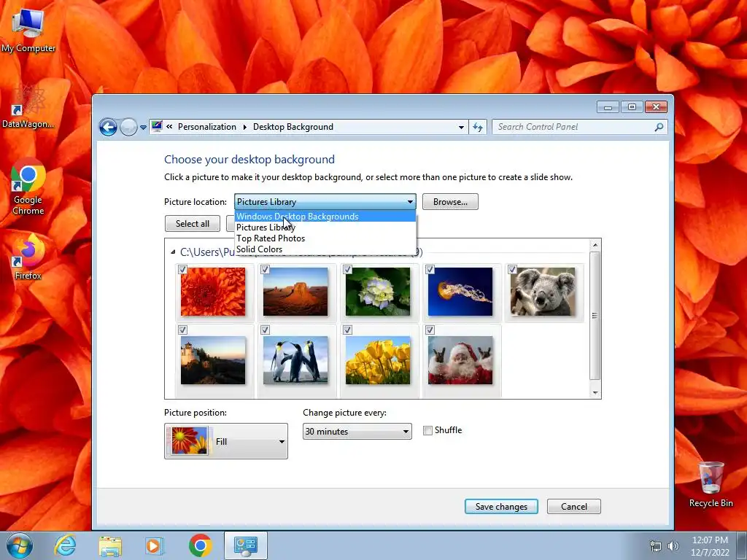This screenshot has height=560, width=747.
Task: Uncheck the penguins picture checkbox
Action: pyautogui.click(x=265, y=330)
